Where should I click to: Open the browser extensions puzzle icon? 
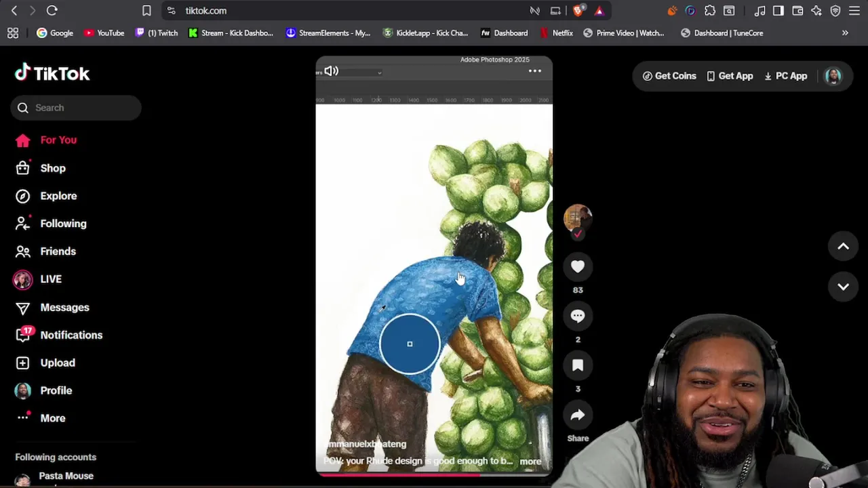(x=710, y=10)
